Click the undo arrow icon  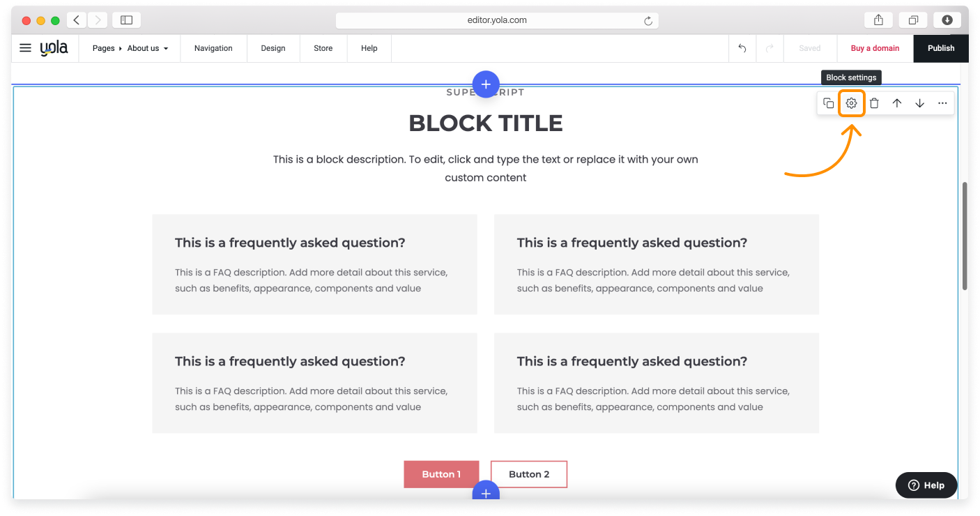[742, 48]
